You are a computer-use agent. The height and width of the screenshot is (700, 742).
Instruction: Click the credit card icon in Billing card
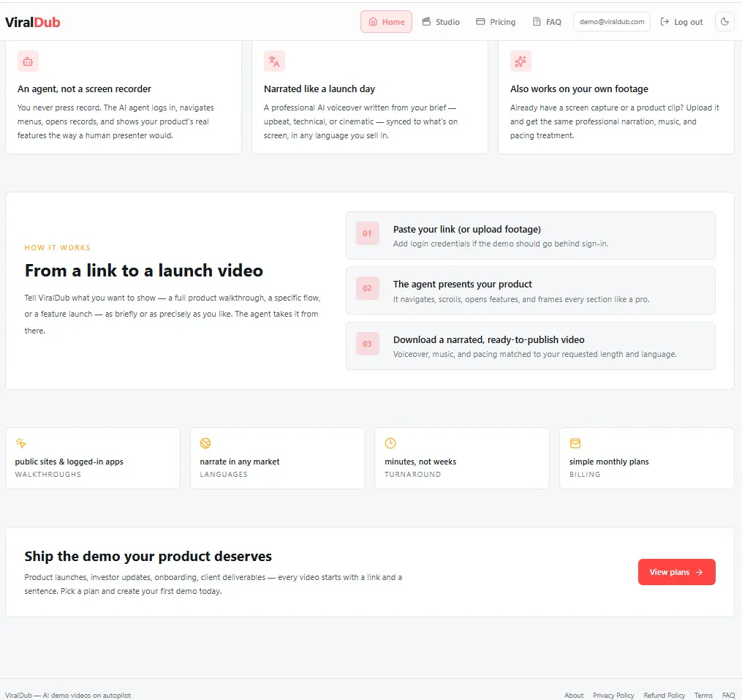point(575,443)
